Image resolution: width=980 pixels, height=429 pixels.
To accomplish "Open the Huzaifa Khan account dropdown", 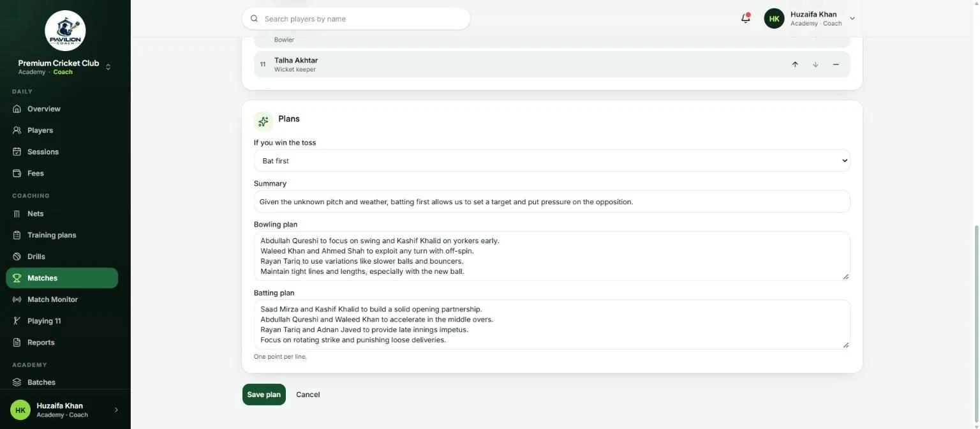I will (x=852, y=19).
